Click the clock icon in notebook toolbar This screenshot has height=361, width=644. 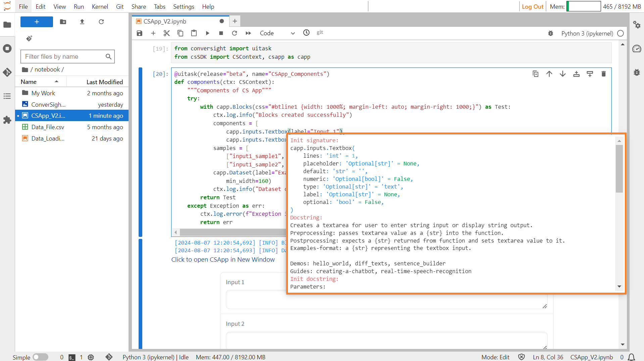306,33
